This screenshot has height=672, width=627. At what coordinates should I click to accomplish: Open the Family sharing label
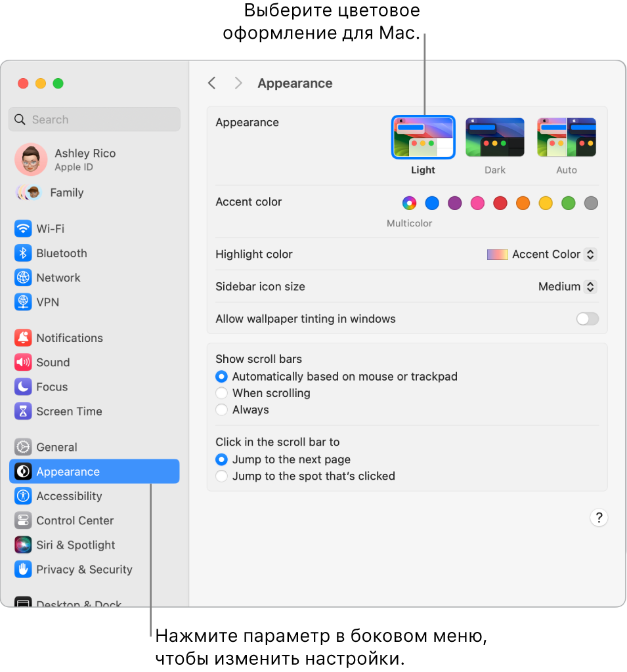67,193
